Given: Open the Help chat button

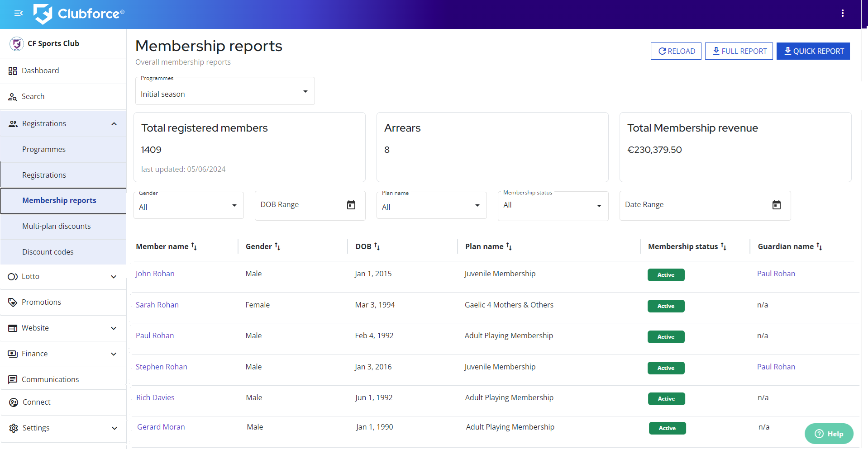Looking at the screenshot, I should [x=829, y=434].
